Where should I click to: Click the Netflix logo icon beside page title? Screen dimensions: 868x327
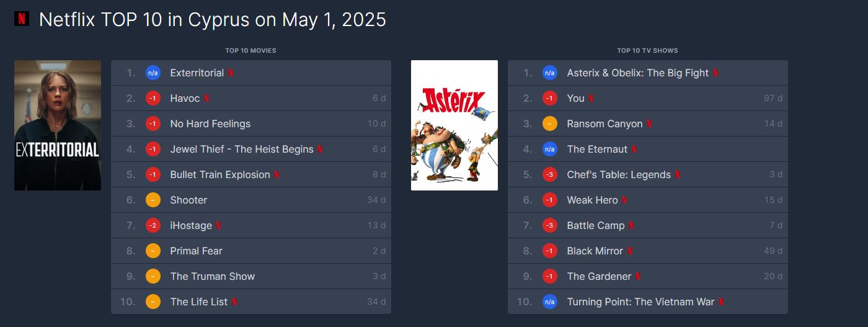click(x=22, y=19)
